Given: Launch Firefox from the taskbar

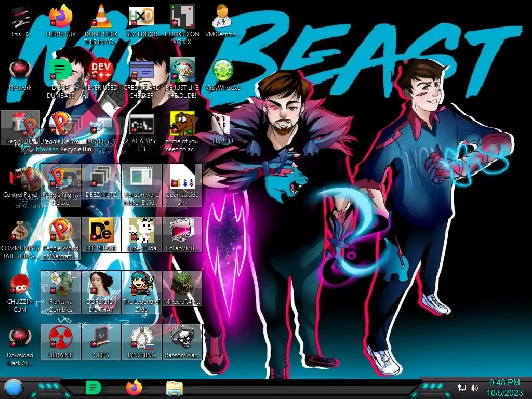Looking at the screenshot, I should (134, 388).
